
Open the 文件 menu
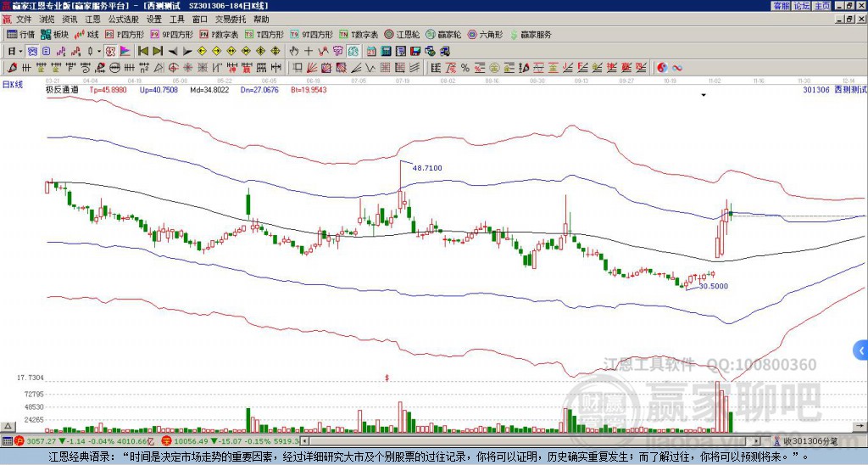coord(24,20)
